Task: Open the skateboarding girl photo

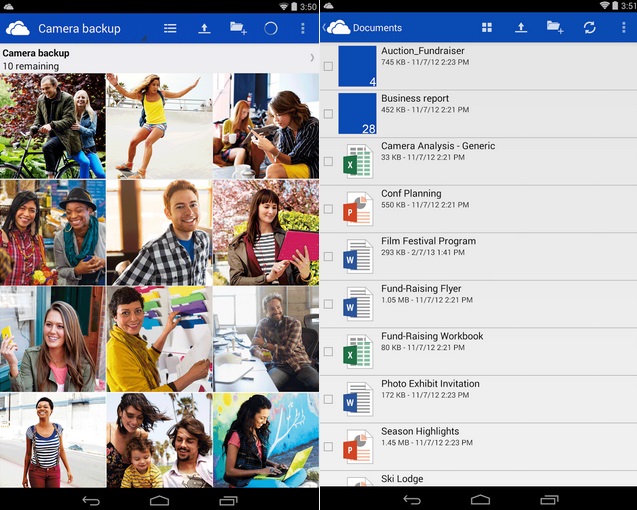Action: (159, 125)
